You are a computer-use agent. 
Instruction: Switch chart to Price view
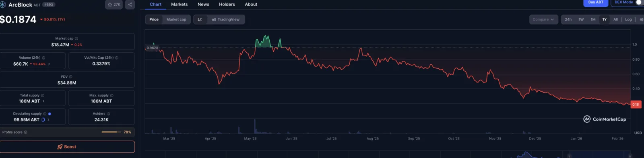point(154,19)
